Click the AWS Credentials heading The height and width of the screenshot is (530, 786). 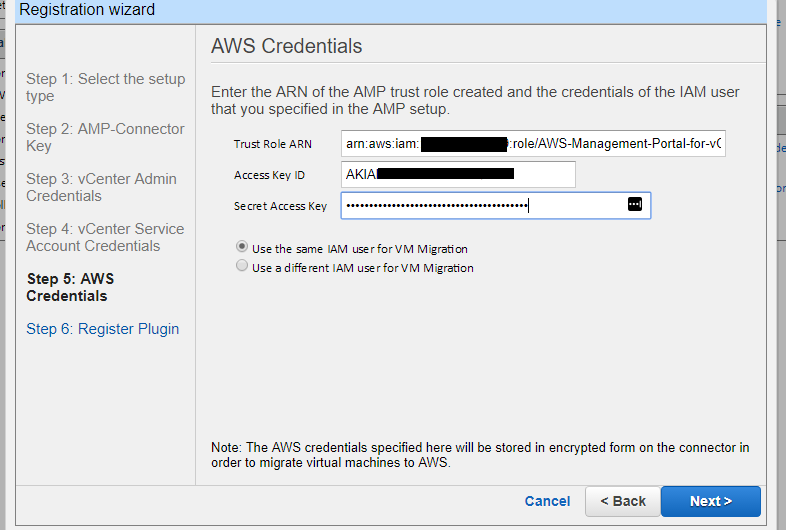coord(286,46)
